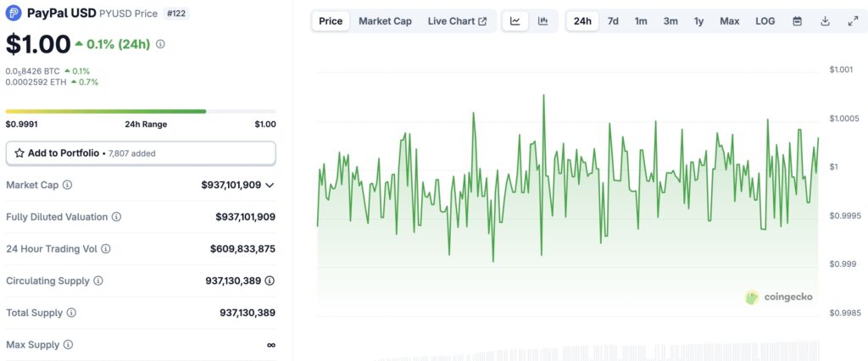
Task: Select the Price chart tab
Action: [x=331, y=21]
